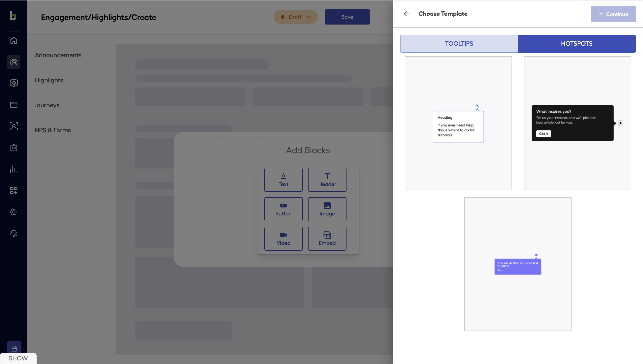This screenshot has width=643, height=364.
Task: Open the engagement broadcast sidebar icon
Action: (14, 62)
